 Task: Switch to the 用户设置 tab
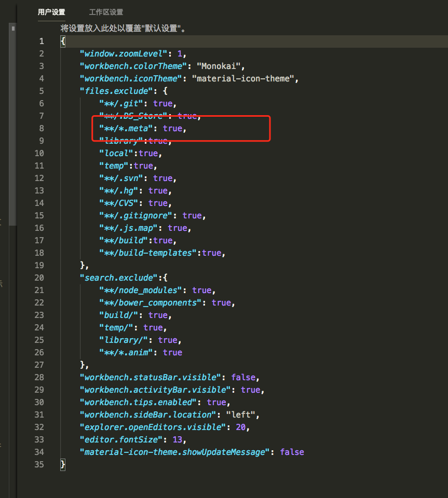[51, 12]
